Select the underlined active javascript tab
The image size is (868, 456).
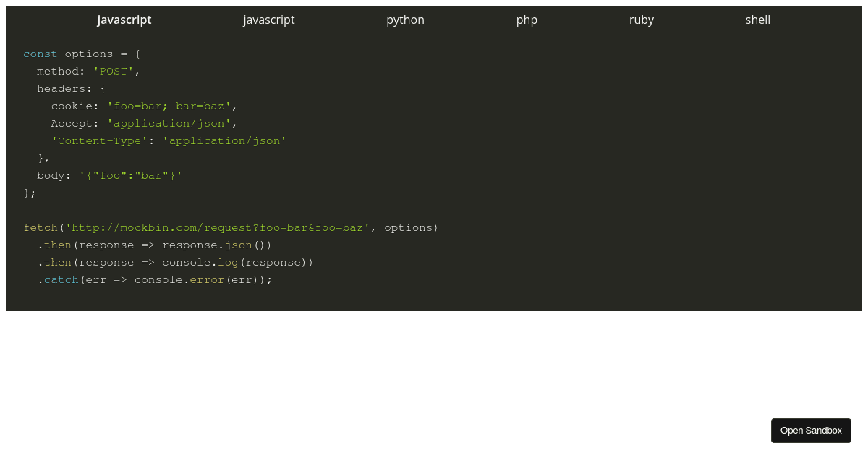[124, 20]
